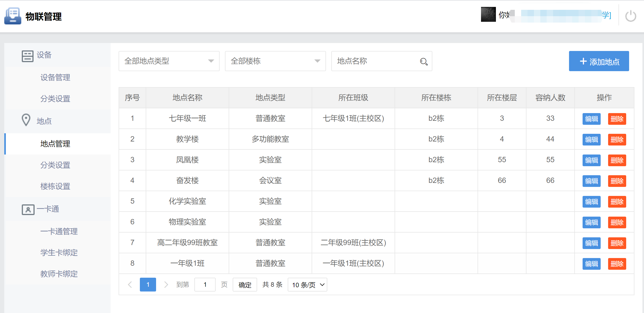The width and height of the screenshot is (644, 313).
Task: Delete the 凤凰楼 row
Action: (x=617, y=160)
